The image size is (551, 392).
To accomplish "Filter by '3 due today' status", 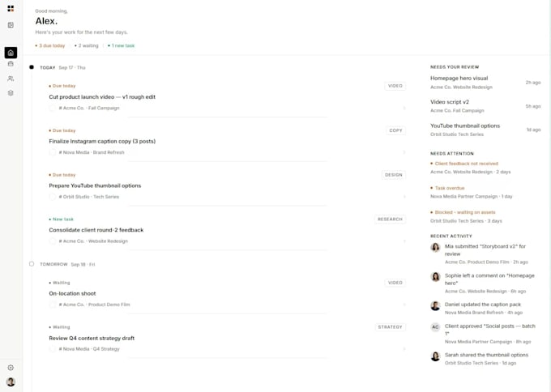I will point(50,45).
